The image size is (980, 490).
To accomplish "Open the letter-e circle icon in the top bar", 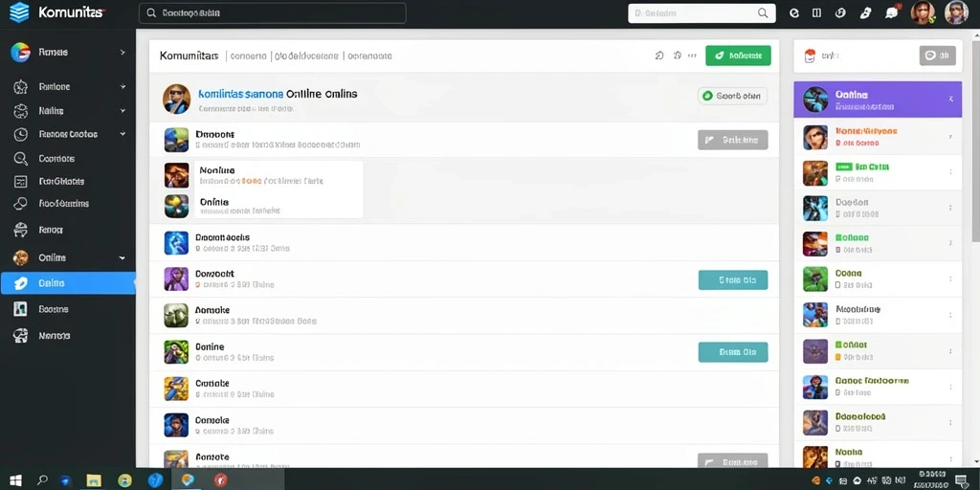I will click(x=794, y=12).
